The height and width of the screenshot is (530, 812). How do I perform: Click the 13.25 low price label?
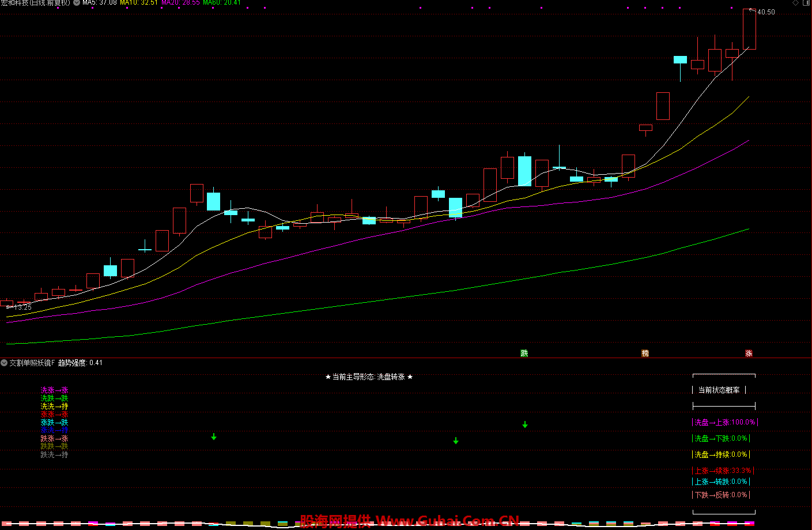point(22,307)
